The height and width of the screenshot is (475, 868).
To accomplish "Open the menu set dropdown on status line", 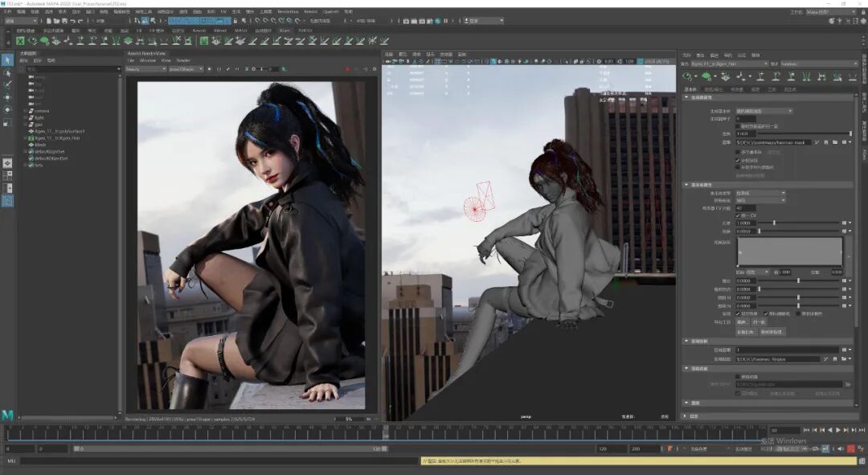I will point(20,21).
